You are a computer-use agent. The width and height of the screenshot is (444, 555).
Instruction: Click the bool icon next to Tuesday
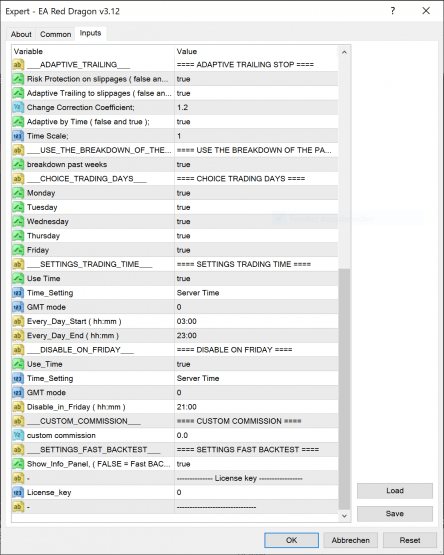click(18, 207)
